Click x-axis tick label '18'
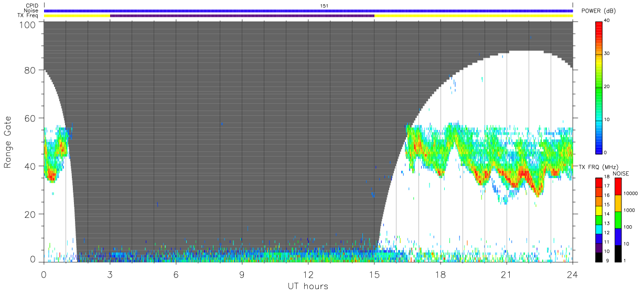This screenshot has width=644, height=297. pos(441,274)
